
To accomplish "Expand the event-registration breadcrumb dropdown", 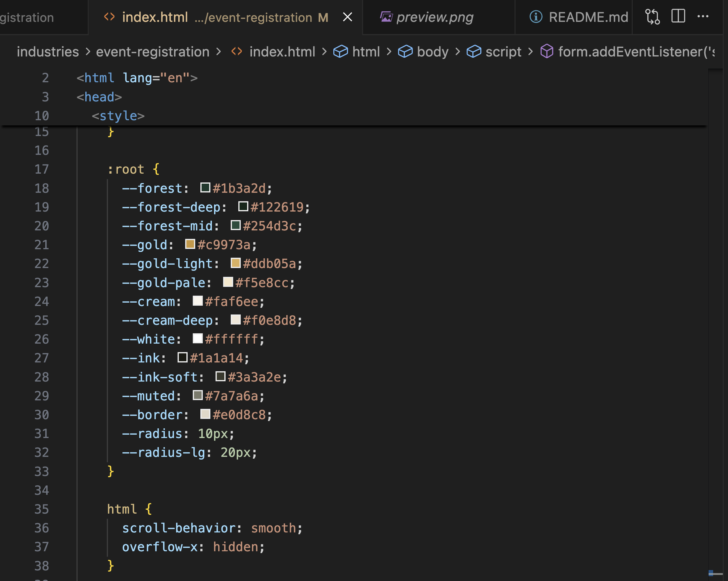I will [153, 52].
